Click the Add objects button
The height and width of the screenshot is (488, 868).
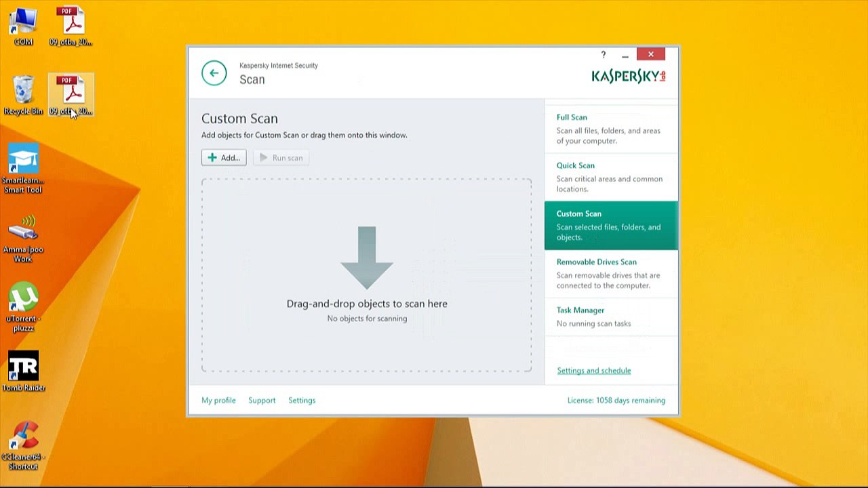(x=224, y=158)
